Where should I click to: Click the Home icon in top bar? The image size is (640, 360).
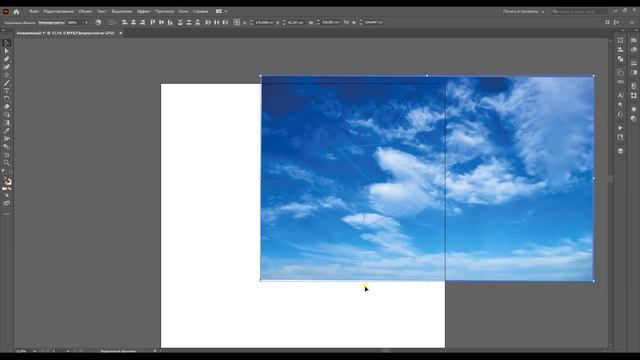coord(16,11)
